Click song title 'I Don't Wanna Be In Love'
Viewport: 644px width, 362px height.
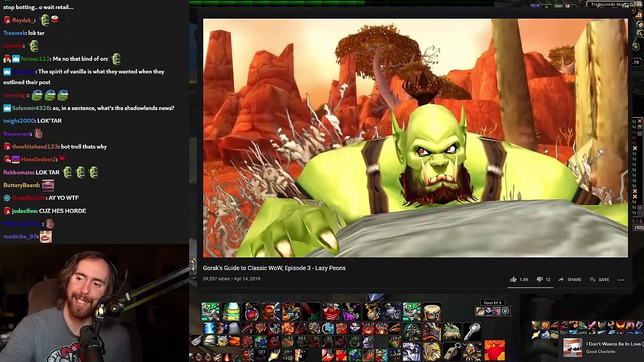coord(614,344)
